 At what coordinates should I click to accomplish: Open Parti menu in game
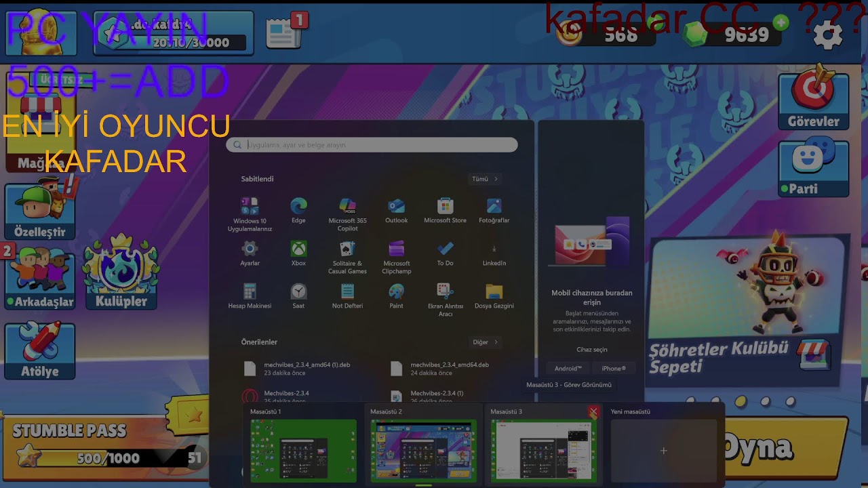pyautogui.click(x=813, y=169)
